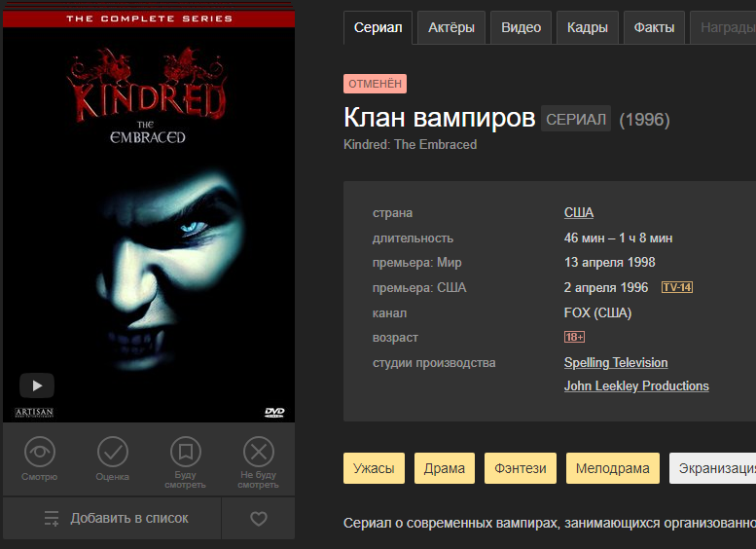Select the Фэнтези genre tag
This screenshot has height=549, width=756.
pos(521,468)
